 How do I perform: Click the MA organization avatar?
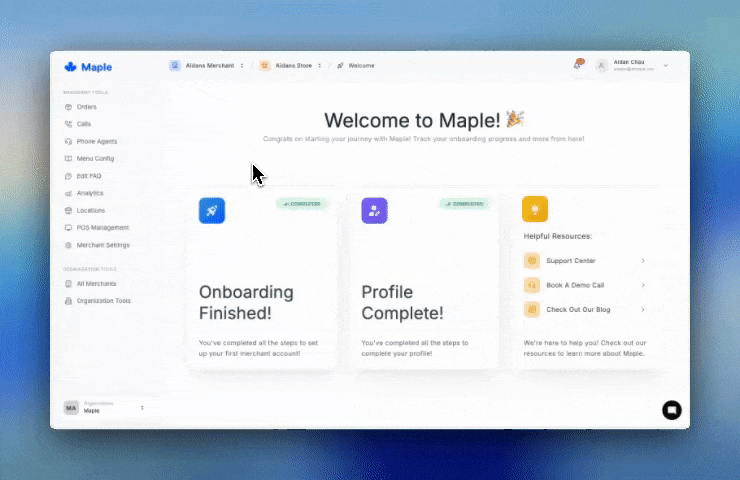[x=71, y=408]
